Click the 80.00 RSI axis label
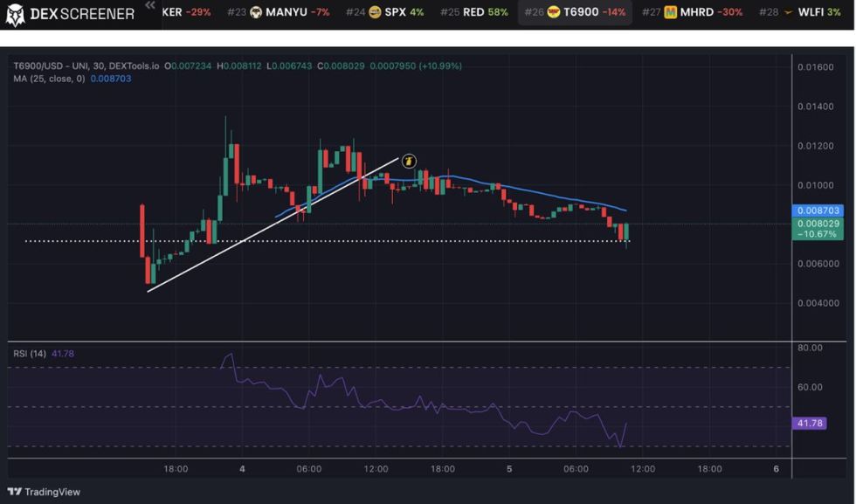 click(x=810, y=348)
